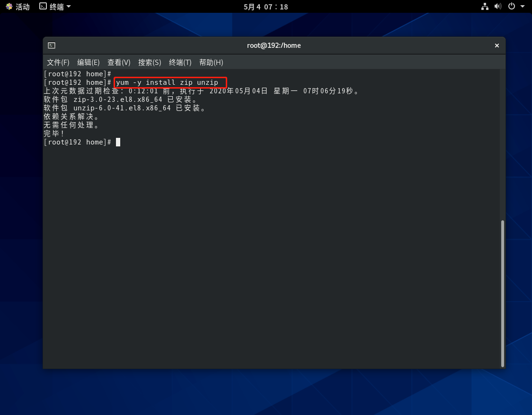Open the 搜索(S) menu
Viewport: 532px width, 415px height.
tap(150, 63)
